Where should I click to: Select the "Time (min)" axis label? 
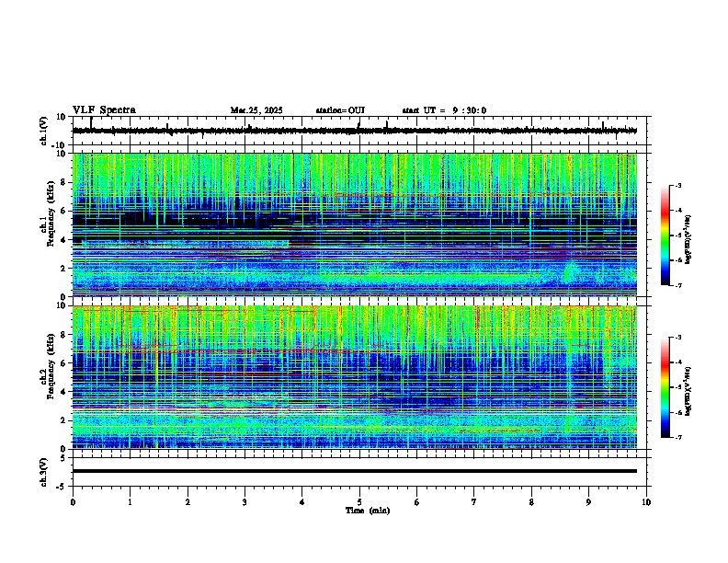[368, 511]
